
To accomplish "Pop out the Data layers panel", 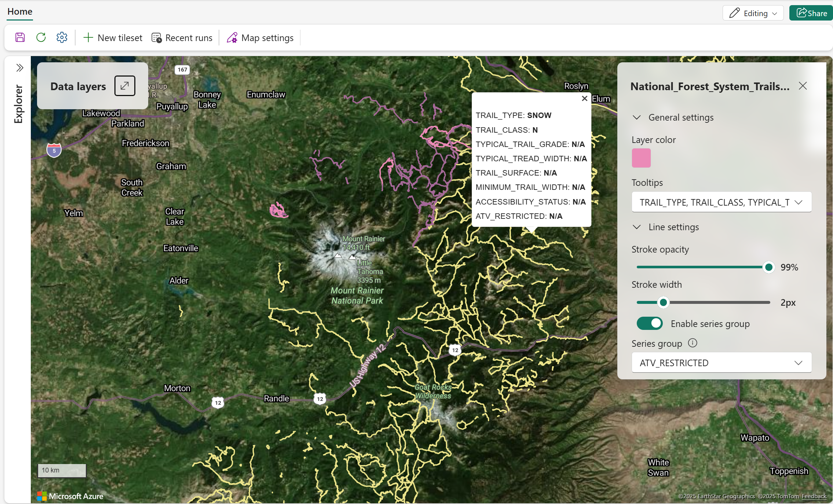I will pos(125,86).
